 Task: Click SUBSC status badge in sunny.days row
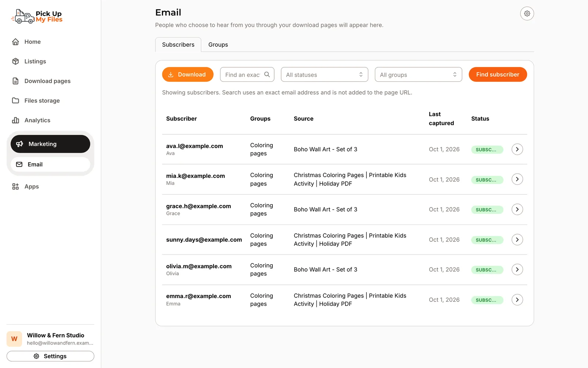[x=487, y=240]
